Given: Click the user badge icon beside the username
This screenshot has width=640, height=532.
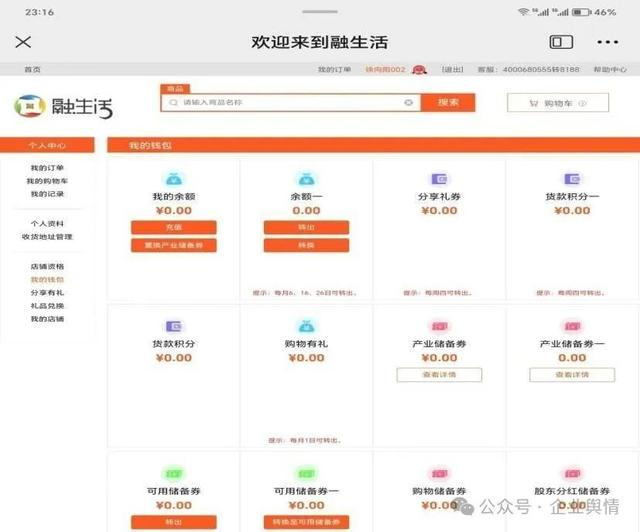Looking at the screenshot, I should [419, 70].
